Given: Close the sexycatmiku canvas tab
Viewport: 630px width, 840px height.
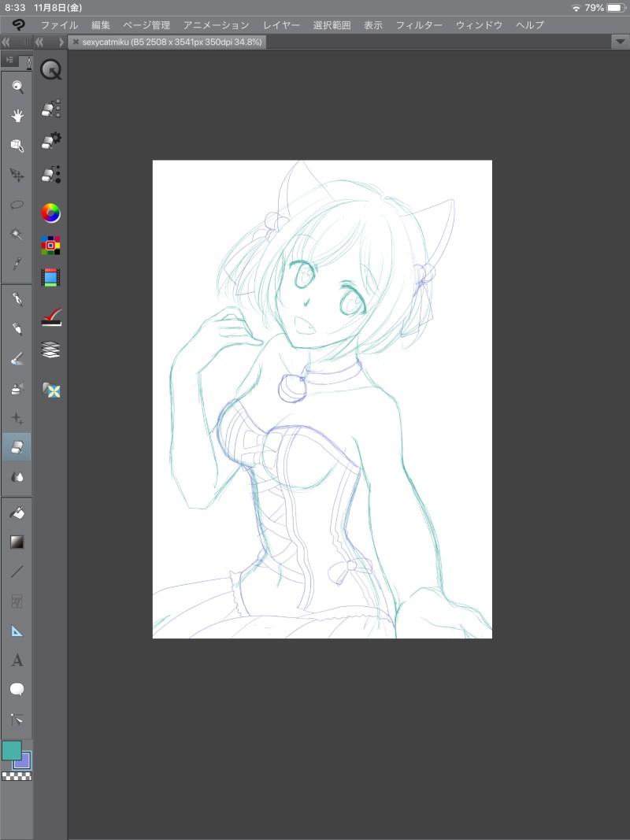Looking at the screenshot, I should pos(76,42).
